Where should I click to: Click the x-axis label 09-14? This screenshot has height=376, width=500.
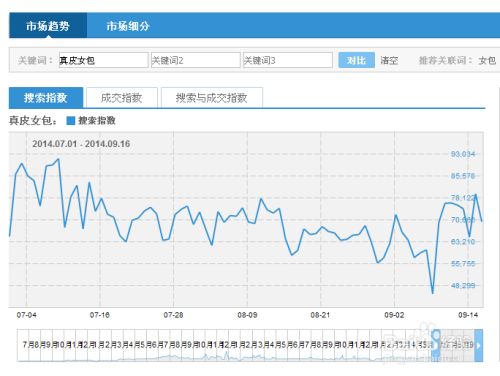point(468,315)
